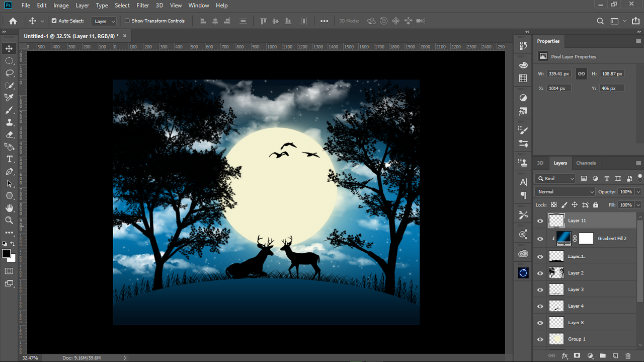The height and width of the screenshot is (362, 644).
Task: Open the Creative Cloud Libraries panel icon
Action: [523, 254]
